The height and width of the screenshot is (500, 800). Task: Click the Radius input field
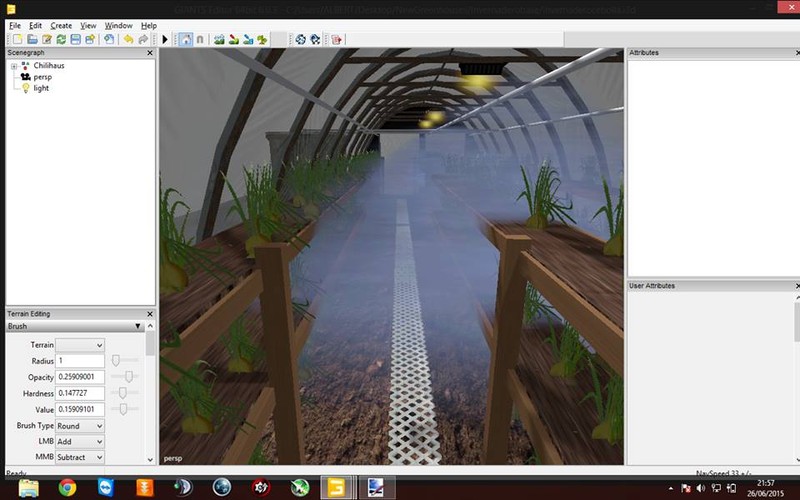pyautogui.click(x=80, y=361)
